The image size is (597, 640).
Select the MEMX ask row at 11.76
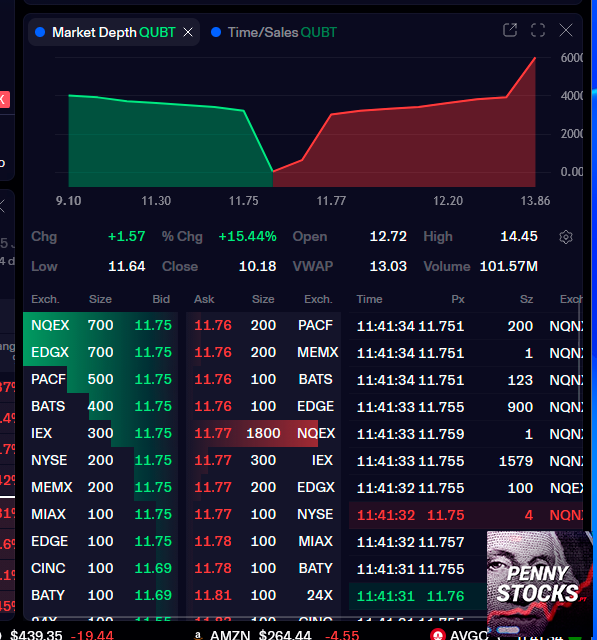264,352
